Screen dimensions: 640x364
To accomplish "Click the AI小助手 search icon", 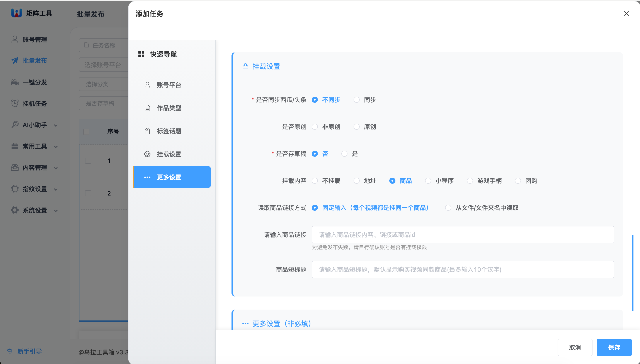I will pos(15,125).
